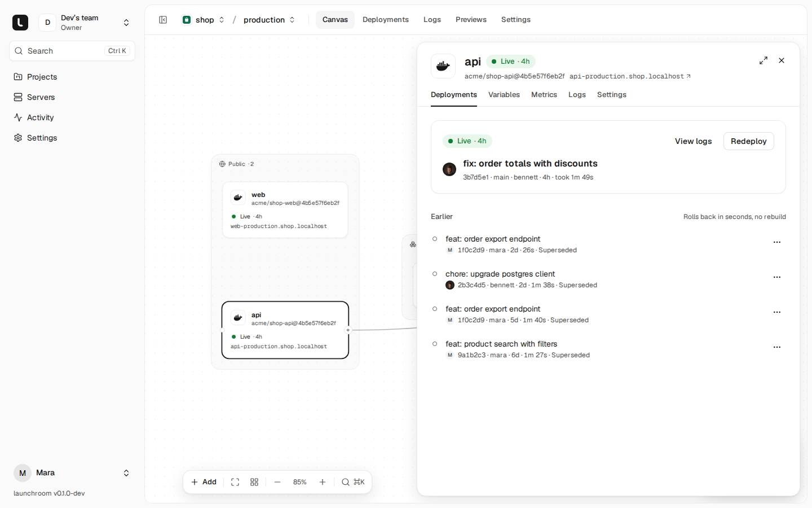Open the Metrics tab in api panel

point(544,95)
